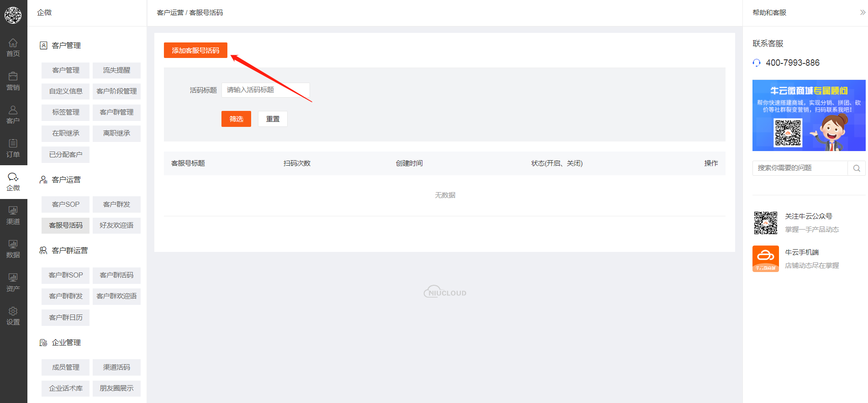
Task: Focus the 搜索你需要的问题 search box
Action: tap(800, 168)
